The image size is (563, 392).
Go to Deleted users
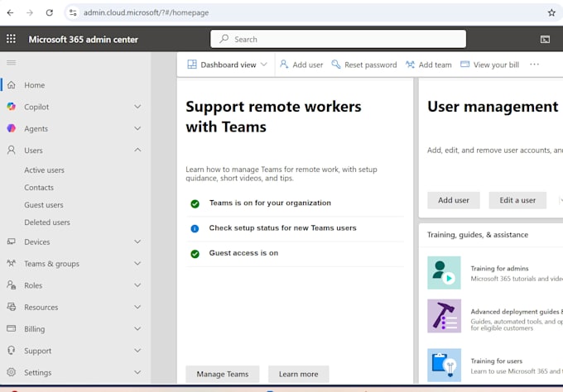click(x=47, y=222)
